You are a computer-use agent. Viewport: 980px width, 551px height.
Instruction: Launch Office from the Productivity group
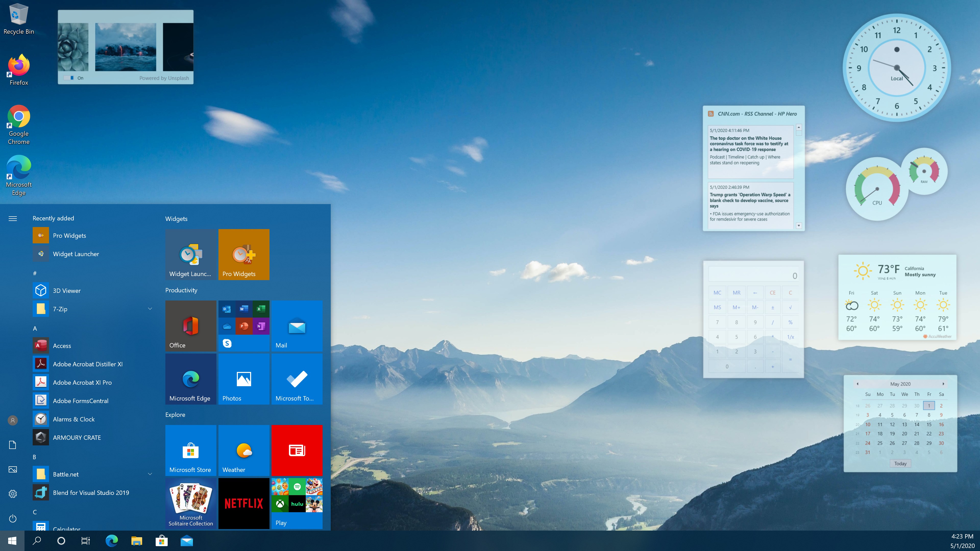click(191, 326)
